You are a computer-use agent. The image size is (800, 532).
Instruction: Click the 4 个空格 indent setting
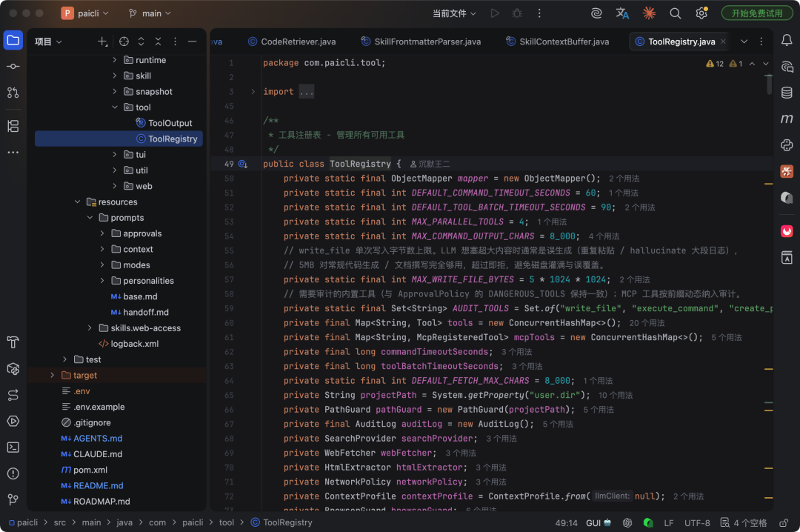[744, 523]
